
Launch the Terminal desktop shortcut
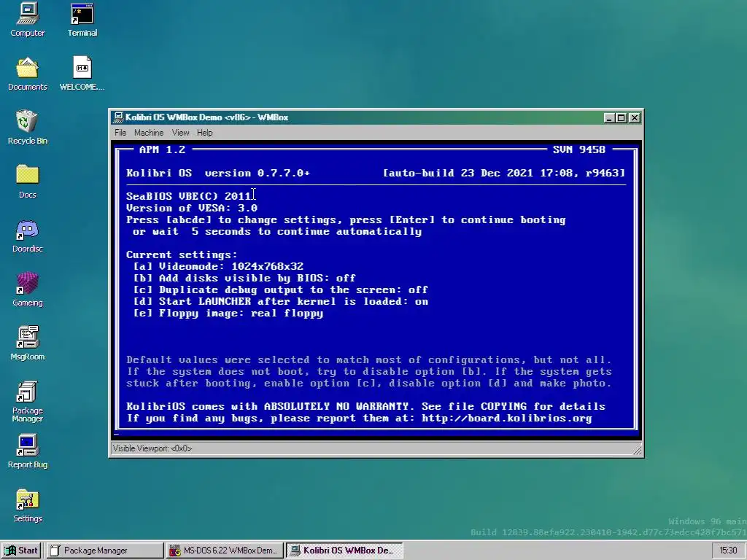point(82,20)
